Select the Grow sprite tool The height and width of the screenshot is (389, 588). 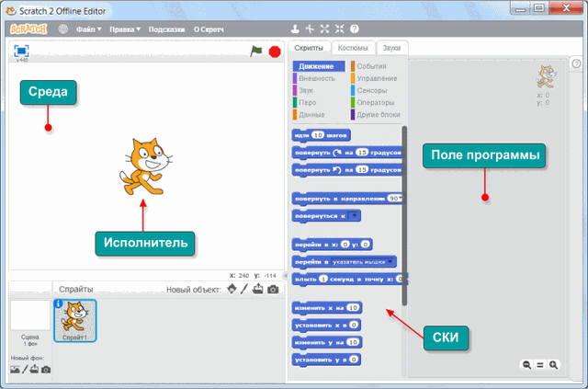coord(324,29)
